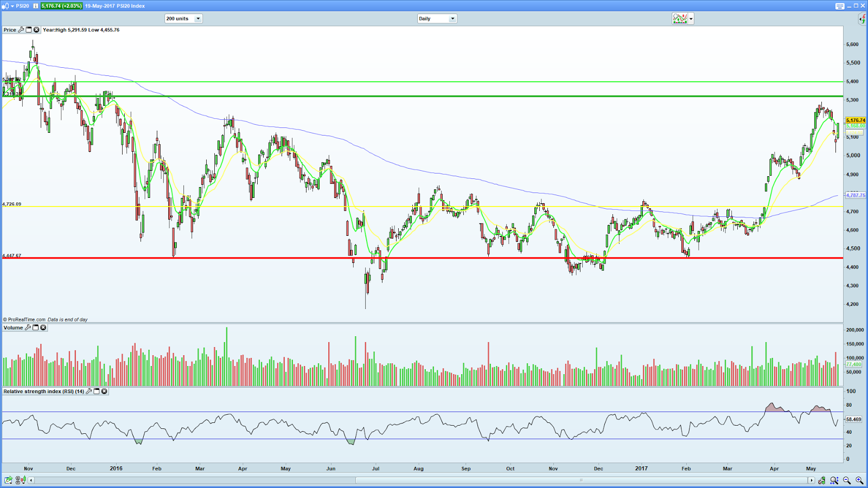
Task: Maximize the Price panel via window icon
Action: (29, 30)
